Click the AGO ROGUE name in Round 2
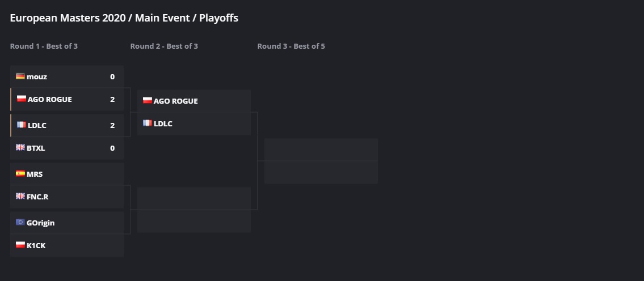This screenshot has width=644, height=281. [176, 101]
